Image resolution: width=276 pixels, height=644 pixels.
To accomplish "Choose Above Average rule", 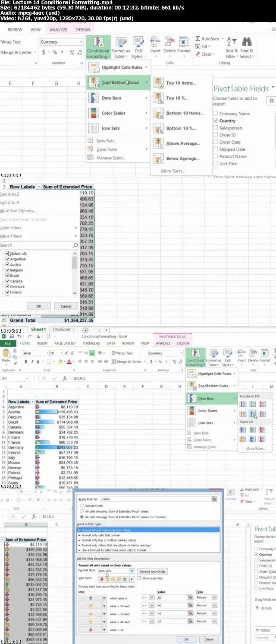I will tap(181, 143).
